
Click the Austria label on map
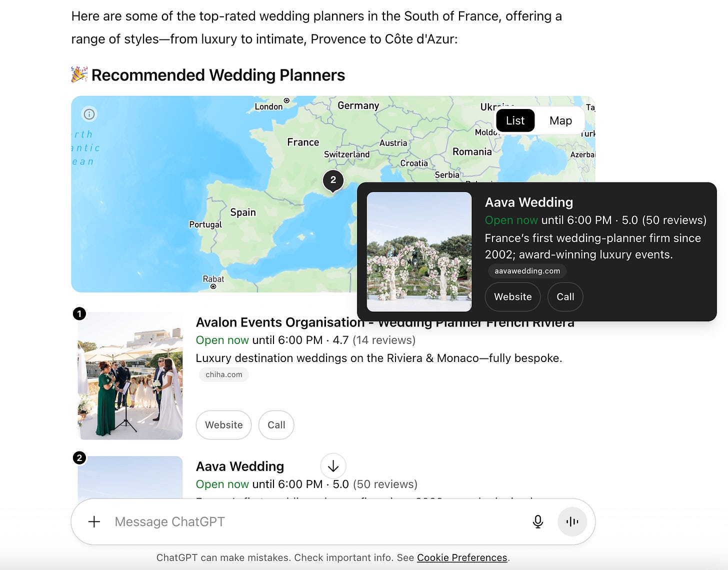pyautogui.click(x=393, y=143)
